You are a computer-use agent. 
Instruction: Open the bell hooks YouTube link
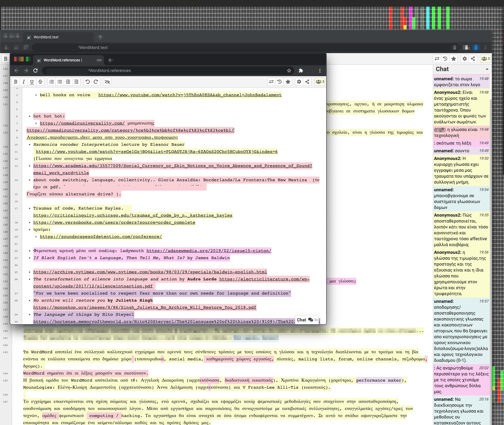pos(190,95)
